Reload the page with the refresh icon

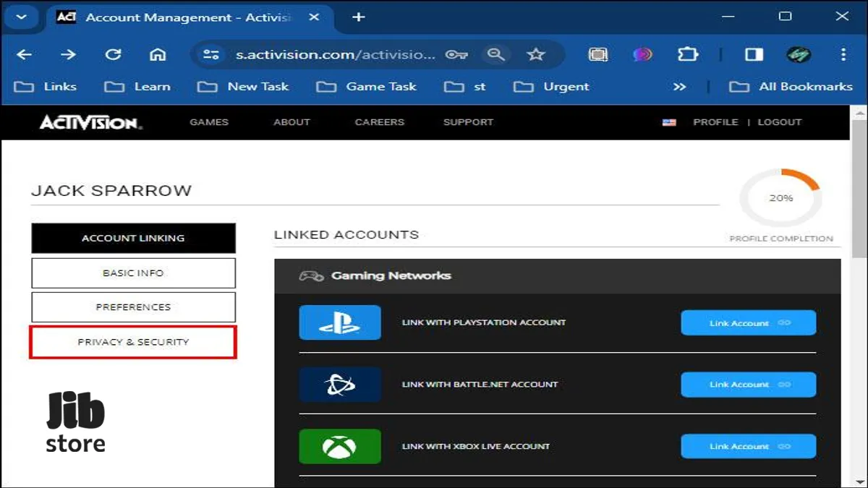tap(113, 54)
